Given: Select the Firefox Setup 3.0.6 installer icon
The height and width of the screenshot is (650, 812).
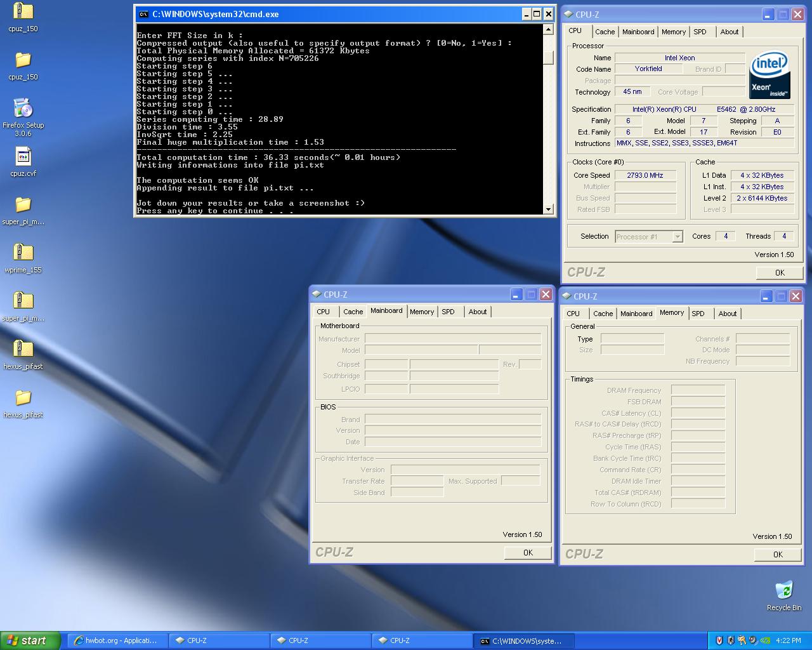Looking at the screenshot, I should pos(23,108).
